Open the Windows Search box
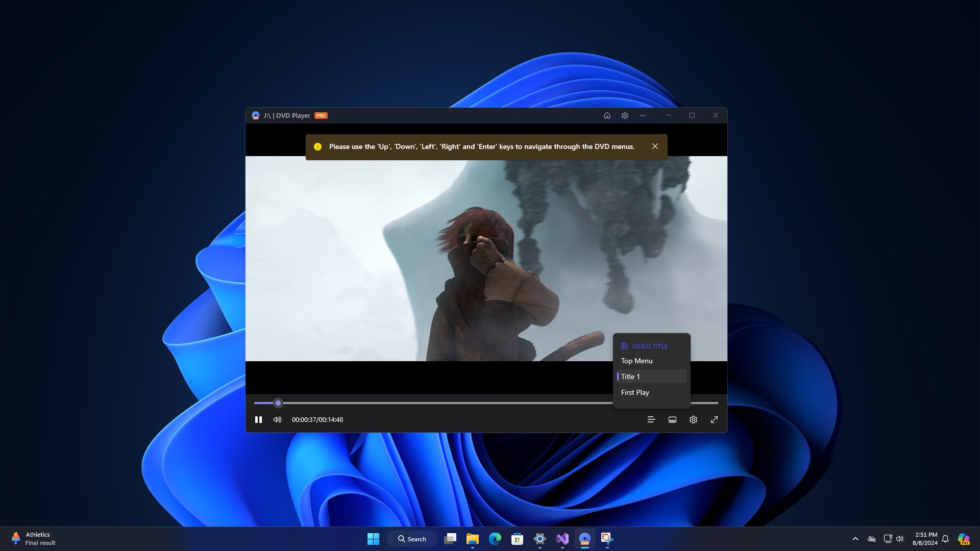Viewport: 980px width, 551px height. (411, 538)
